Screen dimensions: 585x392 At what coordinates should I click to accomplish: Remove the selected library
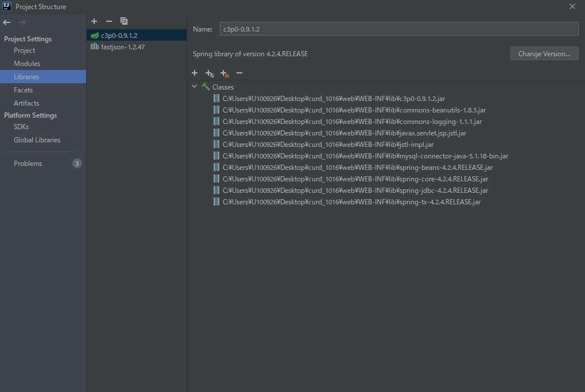tap(109, 21)
